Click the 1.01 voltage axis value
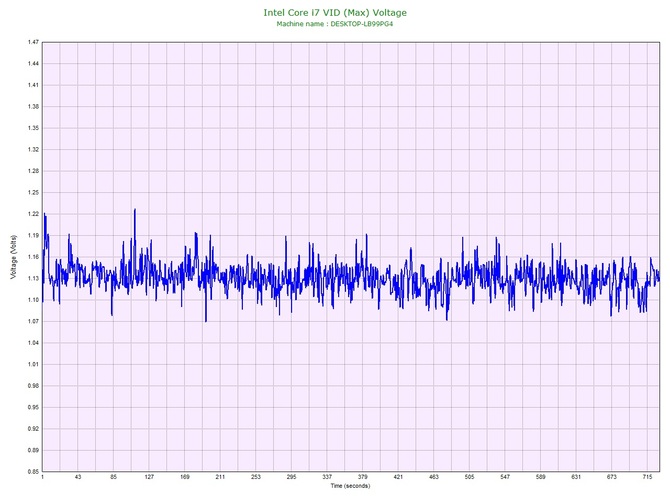Image resolution: width=670 pixels, height=503 pixels. 33,364
